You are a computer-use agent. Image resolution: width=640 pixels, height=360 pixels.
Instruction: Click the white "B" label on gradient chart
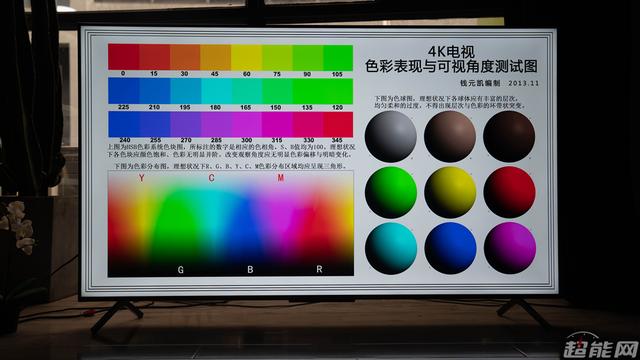pos(250,269)
